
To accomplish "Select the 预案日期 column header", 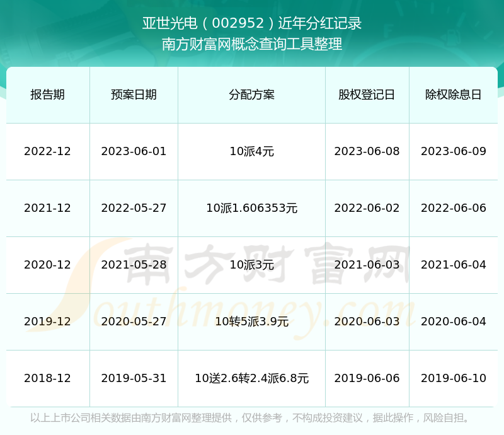I will pyautogui.click(x=134, y=95).
